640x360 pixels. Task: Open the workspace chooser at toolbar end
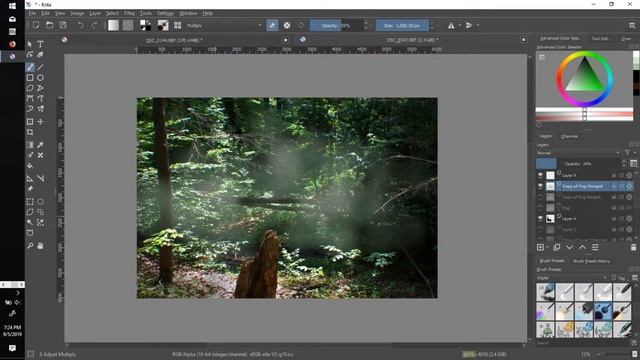pyautogui.click(x=632, y=25)
